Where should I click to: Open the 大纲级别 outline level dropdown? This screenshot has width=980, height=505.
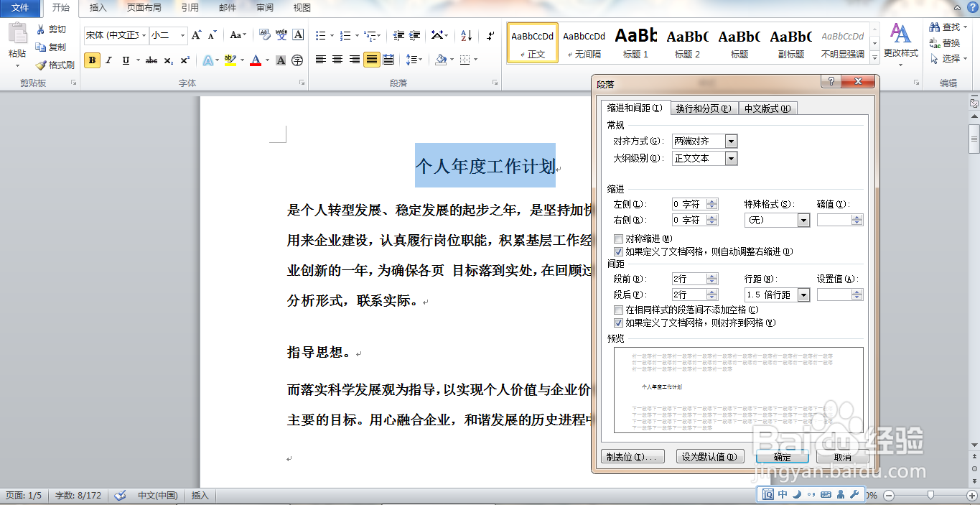point(731,159)
